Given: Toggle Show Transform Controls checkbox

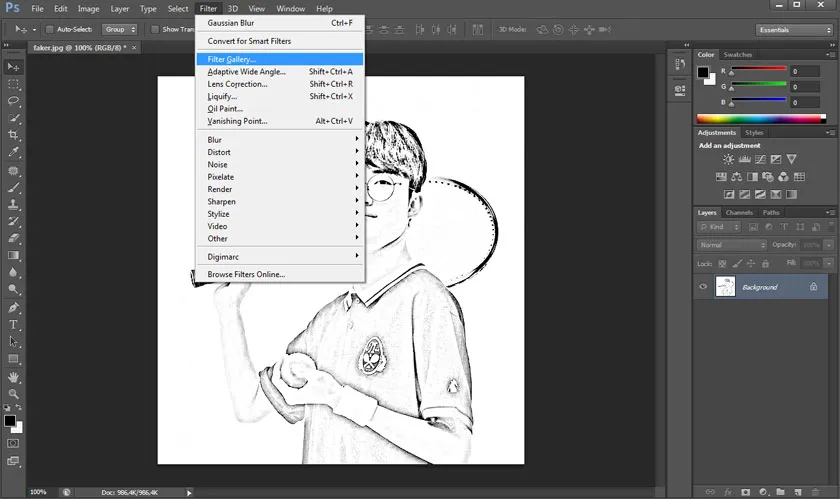Looking at the screenshot, I should pos(154,29).
